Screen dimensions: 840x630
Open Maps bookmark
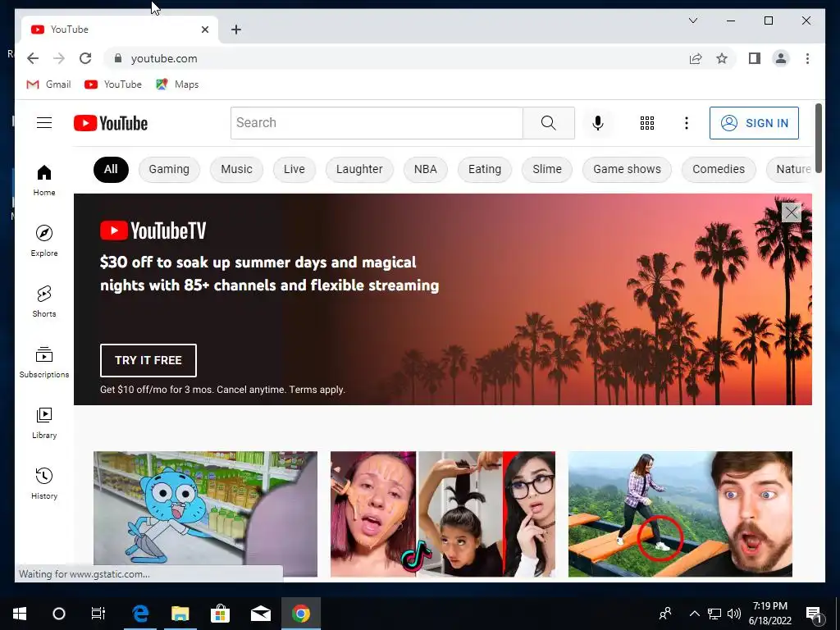[177, 84]
